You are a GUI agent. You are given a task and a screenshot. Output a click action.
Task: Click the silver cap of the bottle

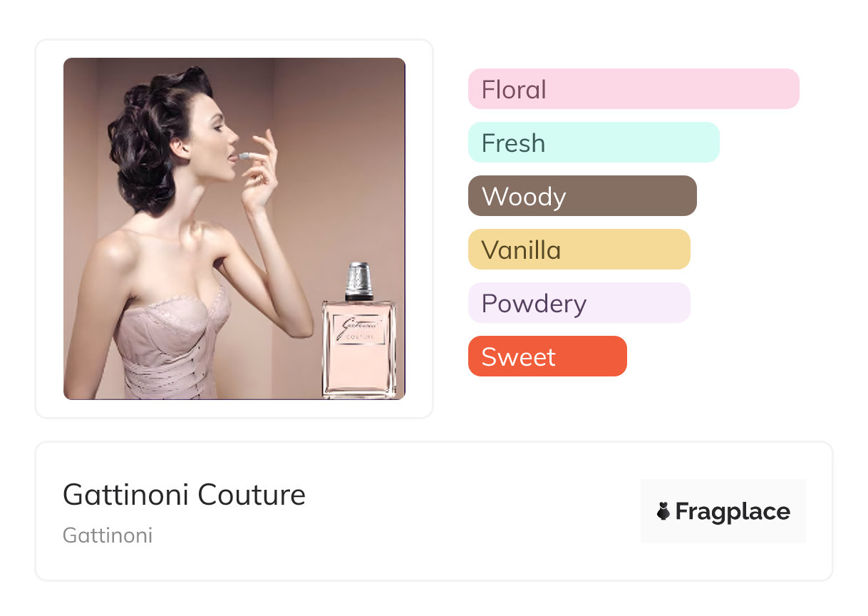[359, 281]
